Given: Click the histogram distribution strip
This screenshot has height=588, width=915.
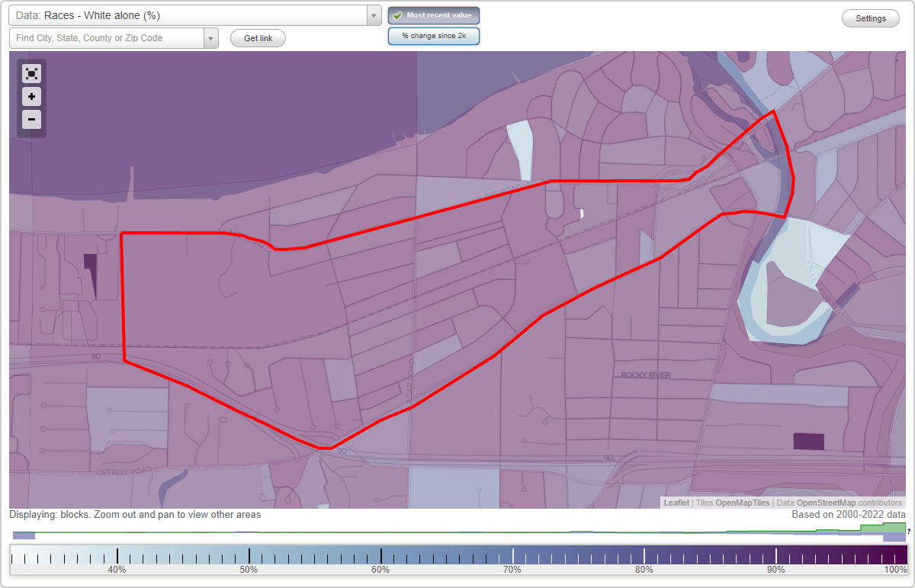Looking at the screenshot, I should click(x=457, y=532).
